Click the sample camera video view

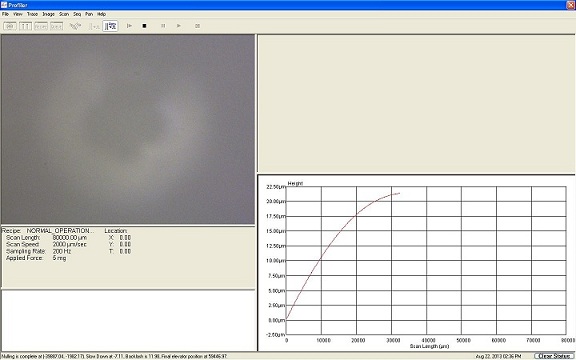click(128, 129)
